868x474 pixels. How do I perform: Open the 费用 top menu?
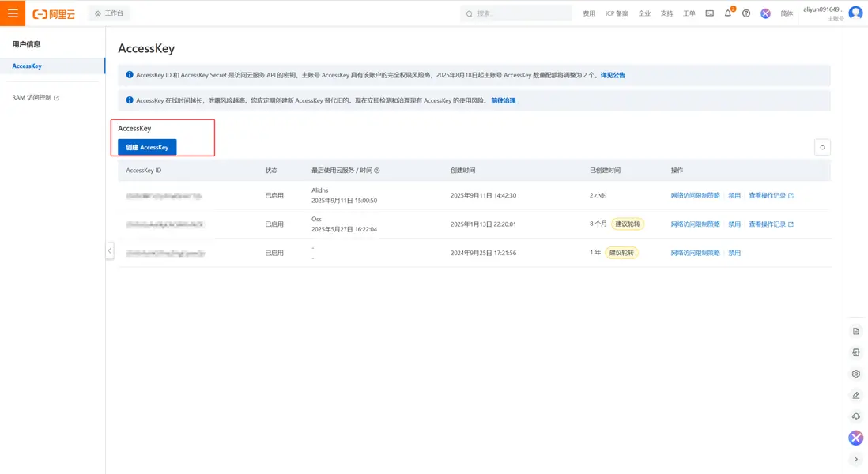pyautogui.click(x=589, y=13)
